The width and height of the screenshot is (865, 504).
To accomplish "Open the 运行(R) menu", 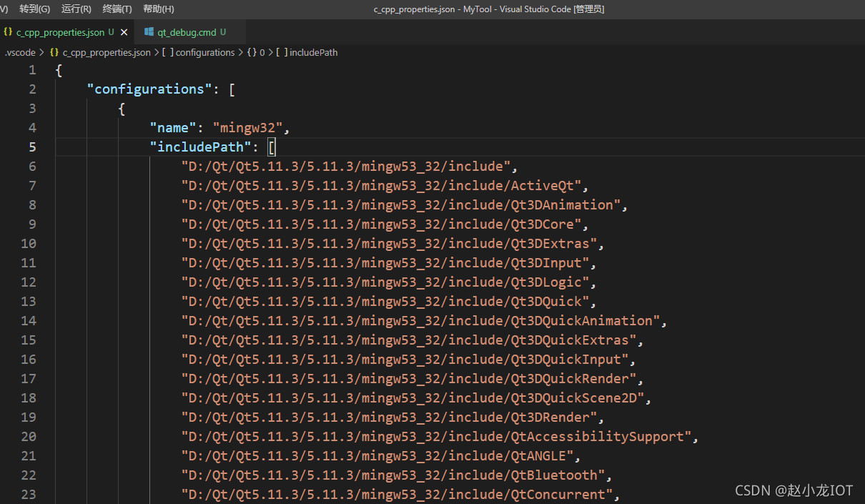I will coord(76,9).
